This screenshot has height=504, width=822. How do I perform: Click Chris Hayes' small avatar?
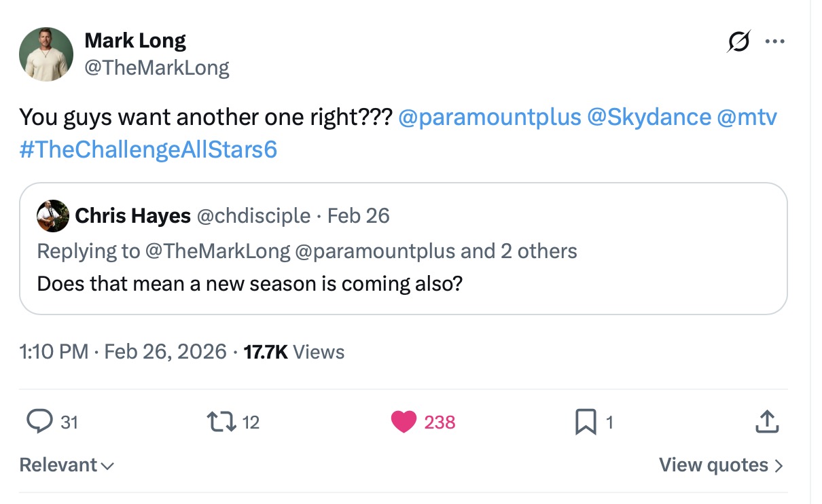coord(53,216)
